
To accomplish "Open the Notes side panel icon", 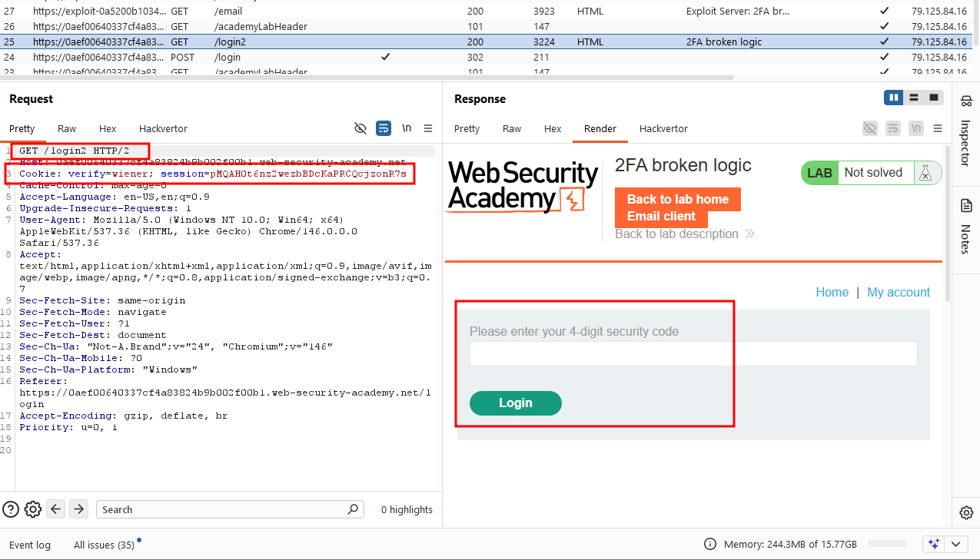I will pyautogui.click(x=967, y=206).
